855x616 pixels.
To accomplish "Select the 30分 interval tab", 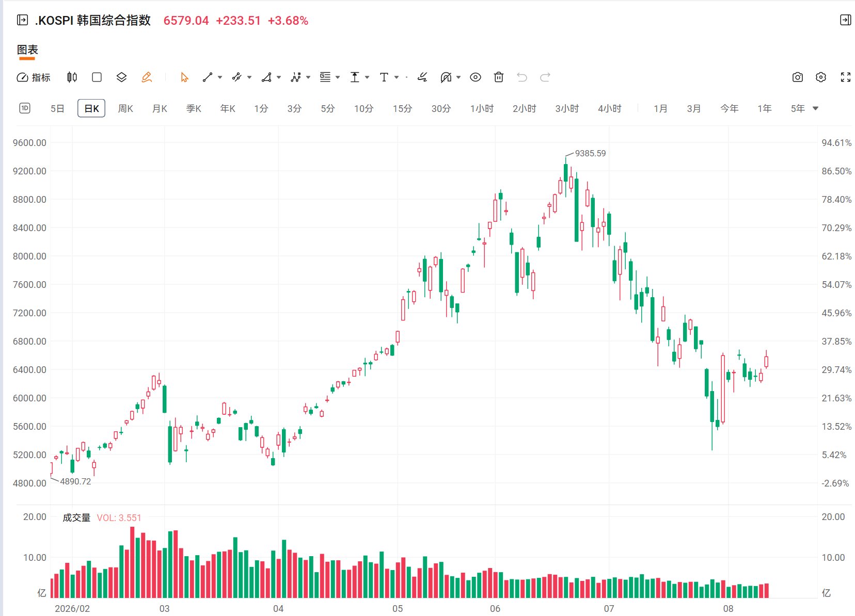I will (441, 108).
